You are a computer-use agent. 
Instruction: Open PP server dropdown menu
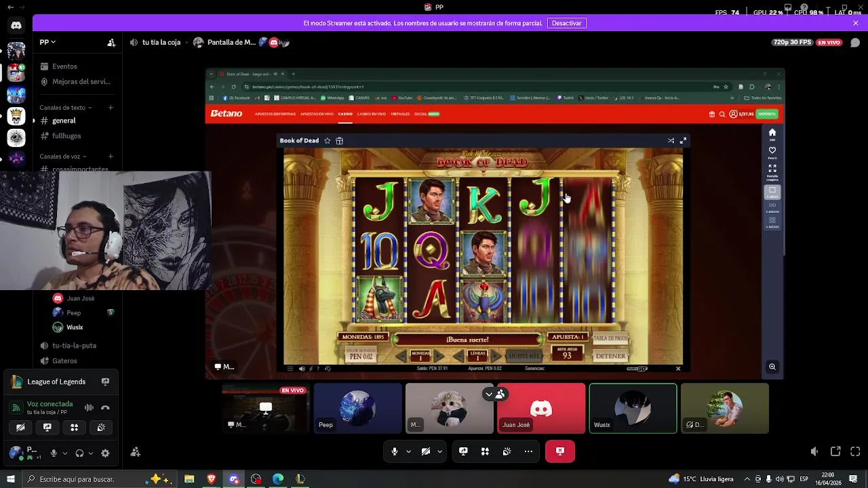tap(47, 42)
